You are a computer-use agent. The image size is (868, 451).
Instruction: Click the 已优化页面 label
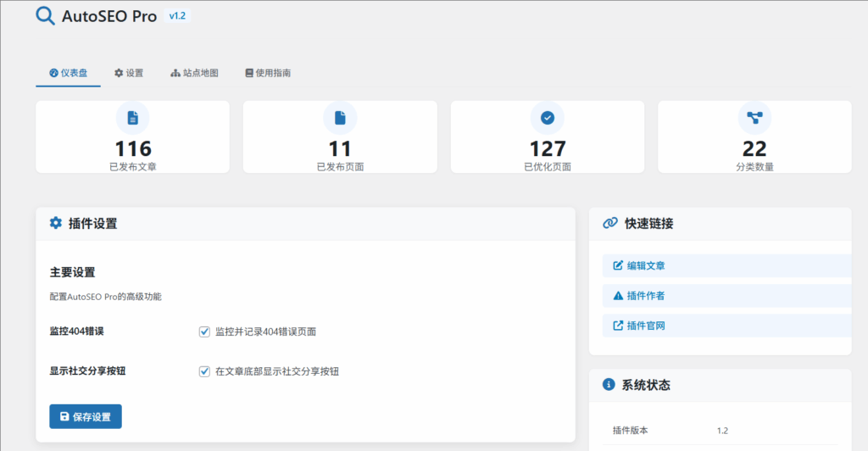point(548,166)
